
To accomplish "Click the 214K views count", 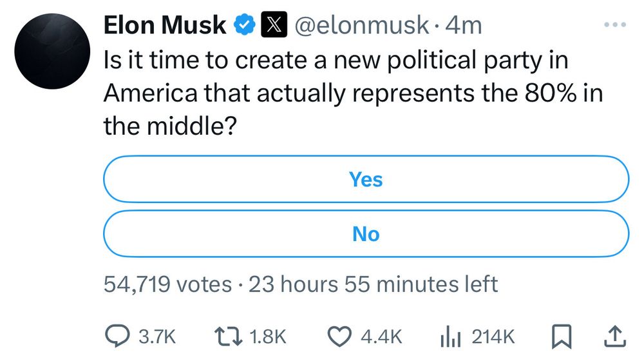I will pyautogui.click(x=493, y=337).
